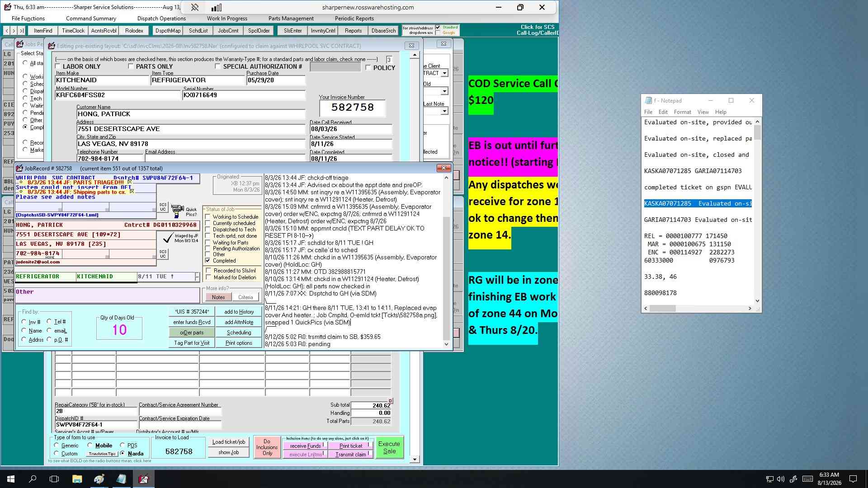Image resolution: width=868 pixels, height=488 pixels.
Task: Unpin the remote session connection bar
Action: 194,7
